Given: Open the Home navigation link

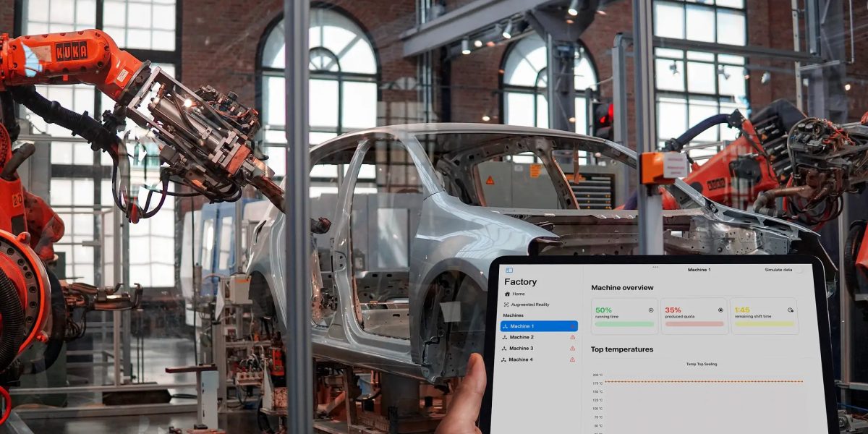Looking at the screenshot, I should click(x=519, y=294).
